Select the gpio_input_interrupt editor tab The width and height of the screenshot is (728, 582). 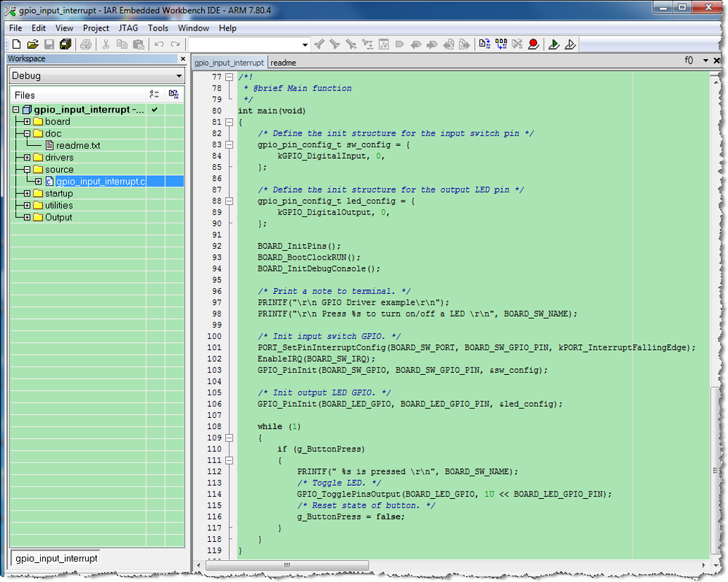pos(229,63)
